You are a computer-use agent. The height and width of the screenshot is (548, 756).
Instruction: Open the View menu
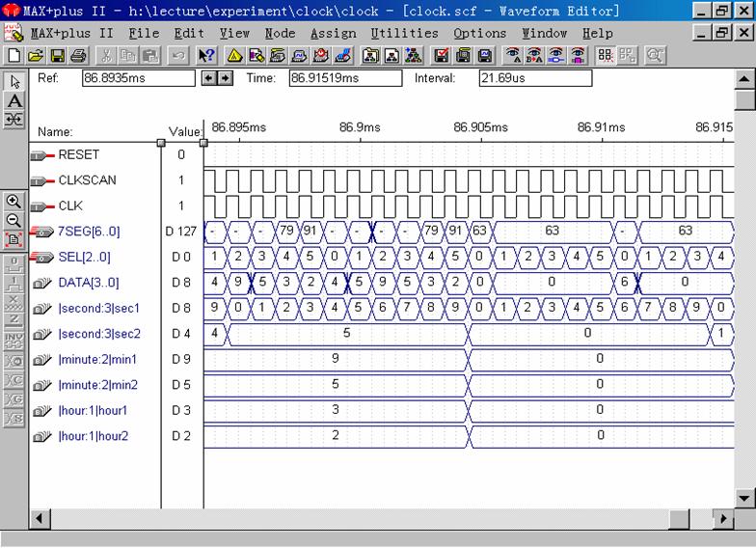(234, 33)
